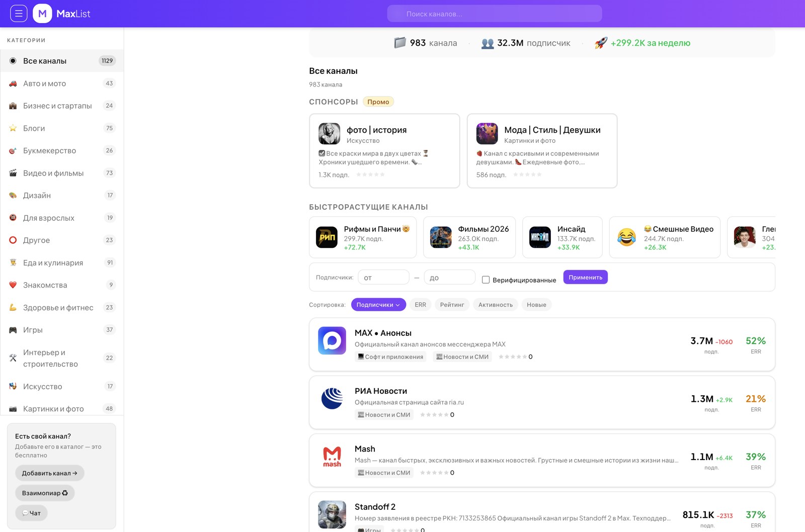Click the MaxList logo icon

[x=42, y=14]
